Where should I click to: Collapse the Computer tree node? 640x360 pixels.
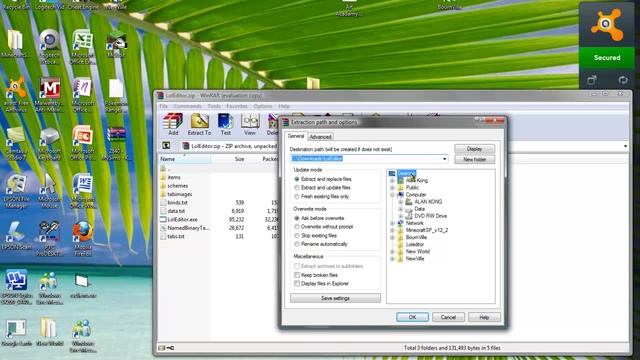[392, 195]
